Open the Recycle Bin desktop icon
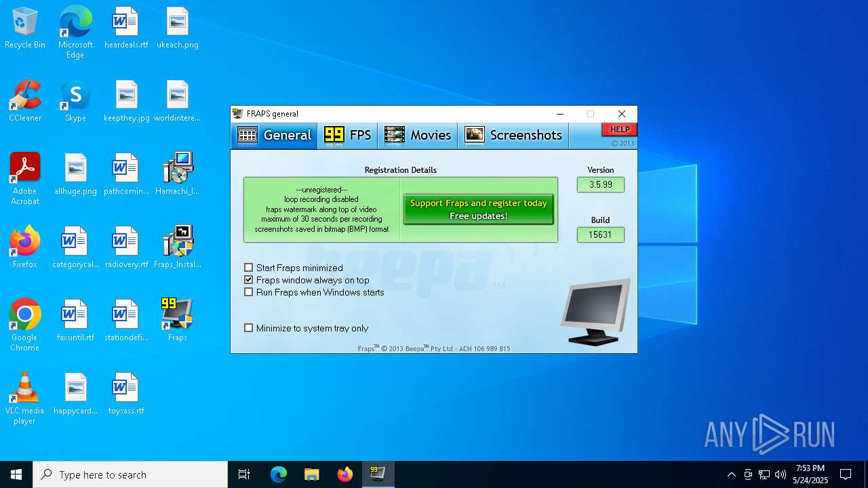The height and width of the screenshot is (488, 868). [x=25, y=28]
